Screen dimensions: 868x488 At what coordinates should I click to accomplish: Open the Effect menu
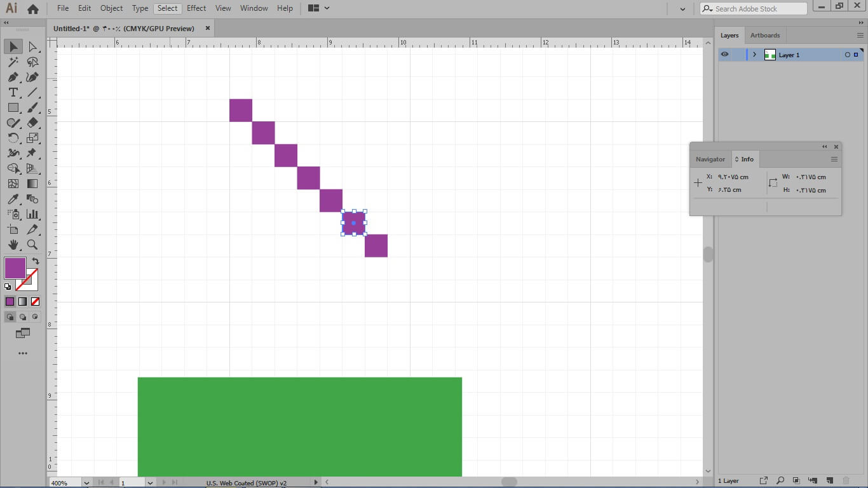click(x=196, y=8)
